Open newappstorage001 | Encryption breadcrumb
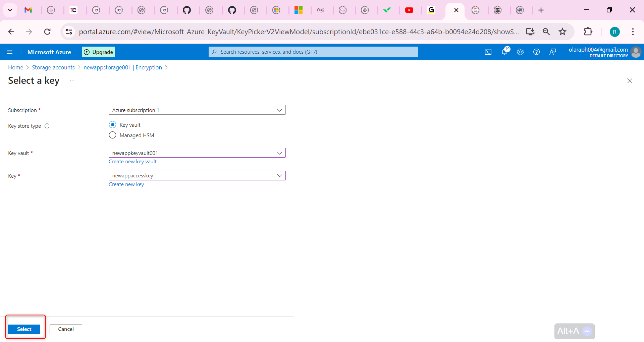This screenshot has width=644, height=342. click(123, 67)
